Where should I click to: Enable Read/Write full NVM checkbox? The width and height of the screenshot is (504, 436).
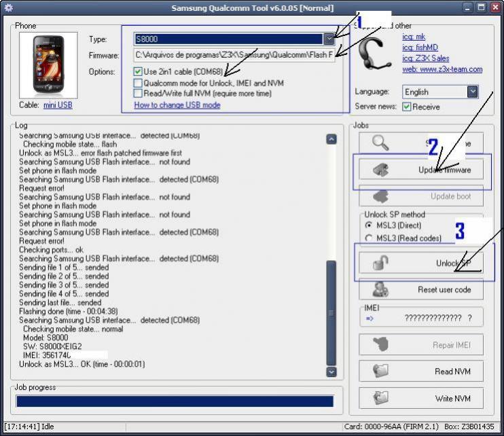pos(138,93)
